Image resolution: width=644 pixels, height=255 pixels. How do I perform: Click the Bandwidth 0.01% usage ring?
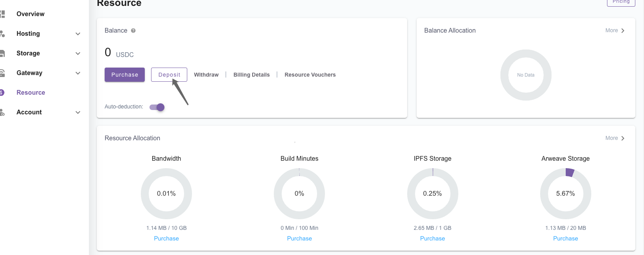pyautogui.click(x=166, y=194)
